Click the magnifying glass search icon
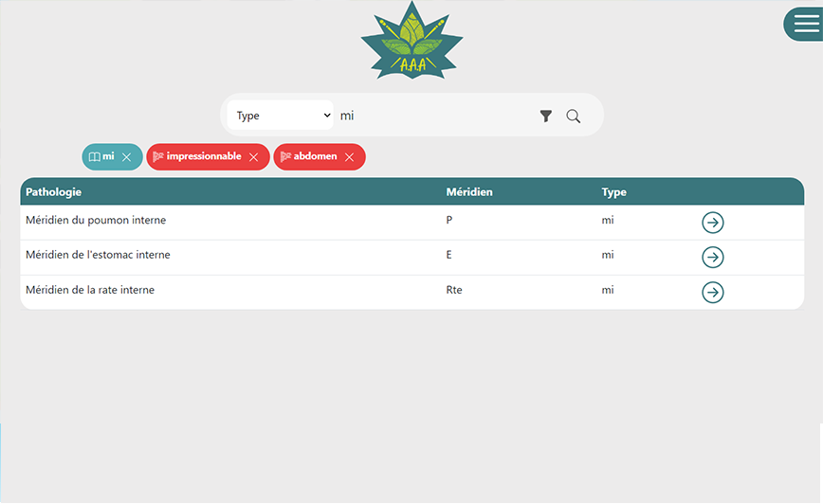The width and height of the screenshot is (823, 504). click(574, 116)
